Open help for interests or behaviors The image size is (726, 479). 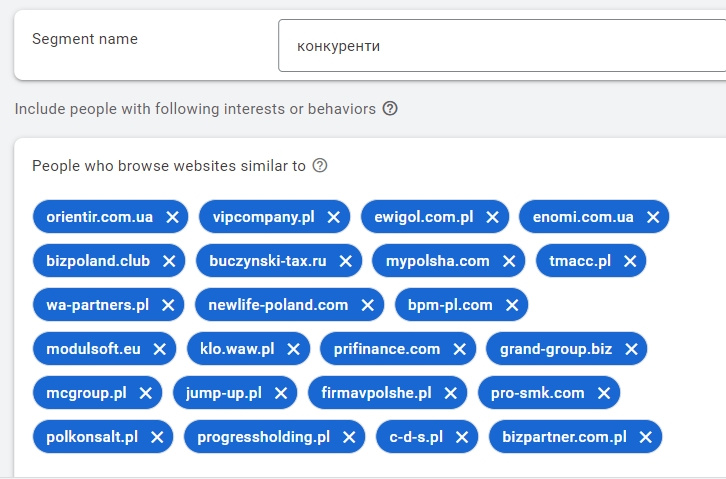(x=390, y=108)
